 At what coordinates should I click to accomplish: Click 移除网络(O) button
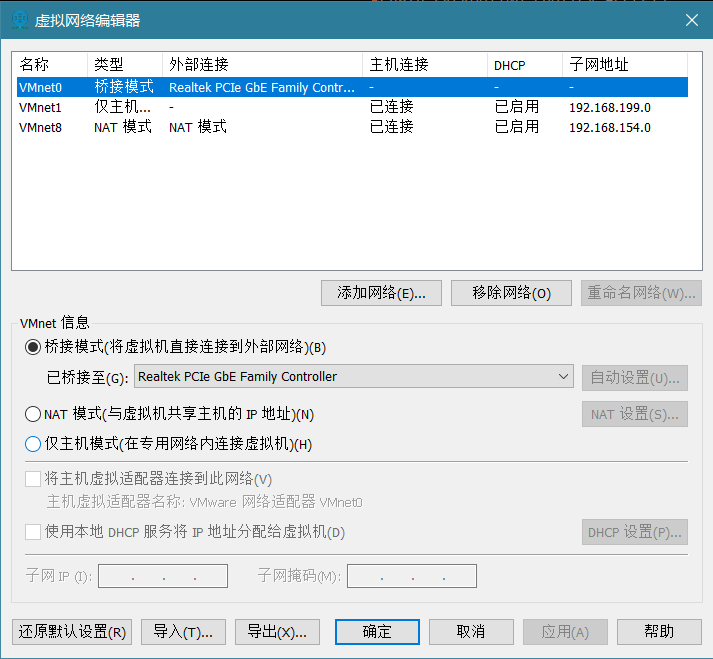tap(511, 293)
